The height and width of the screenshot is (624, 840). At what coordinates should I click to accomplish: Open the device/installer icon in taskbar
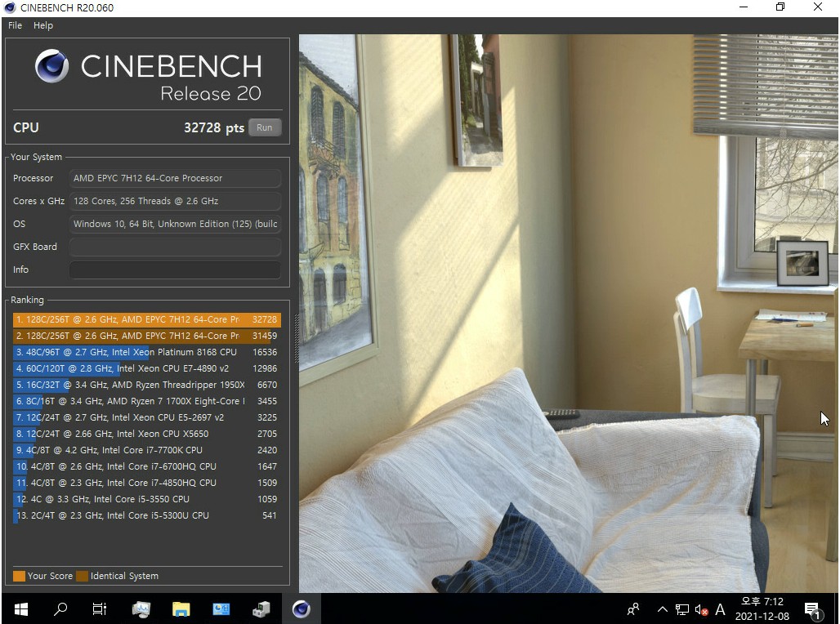pyautogui.click(x=261, y=609)
